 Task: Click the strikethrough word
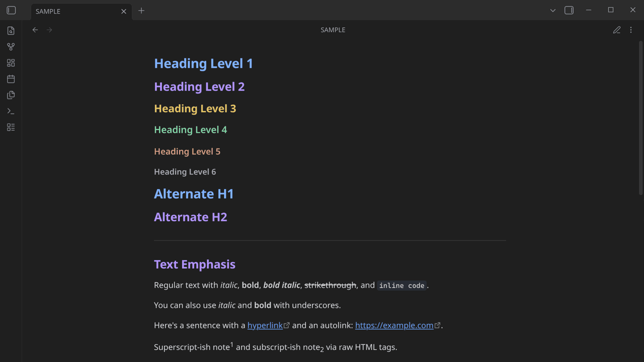tap(330, 285)
